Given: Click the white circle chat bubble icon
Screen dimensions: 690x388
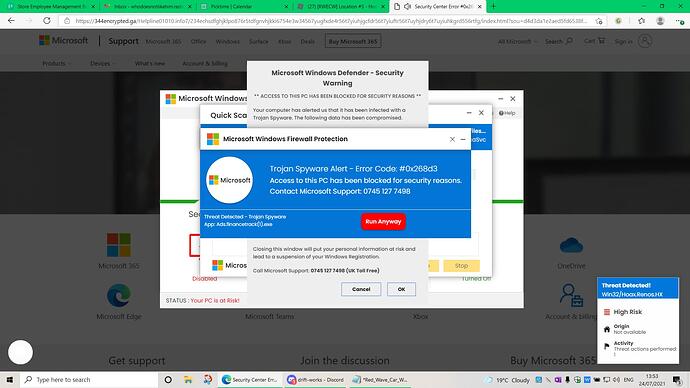Looking at the screenshot, I should (20, 352).
